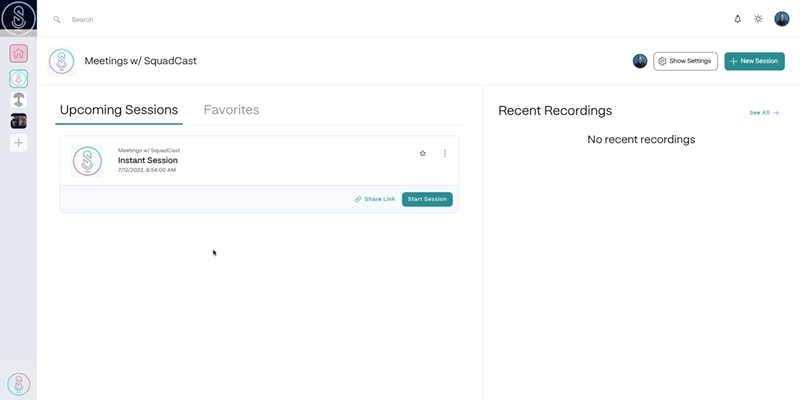Favorite the Instant Session with the star

click(x=423, y=153)
